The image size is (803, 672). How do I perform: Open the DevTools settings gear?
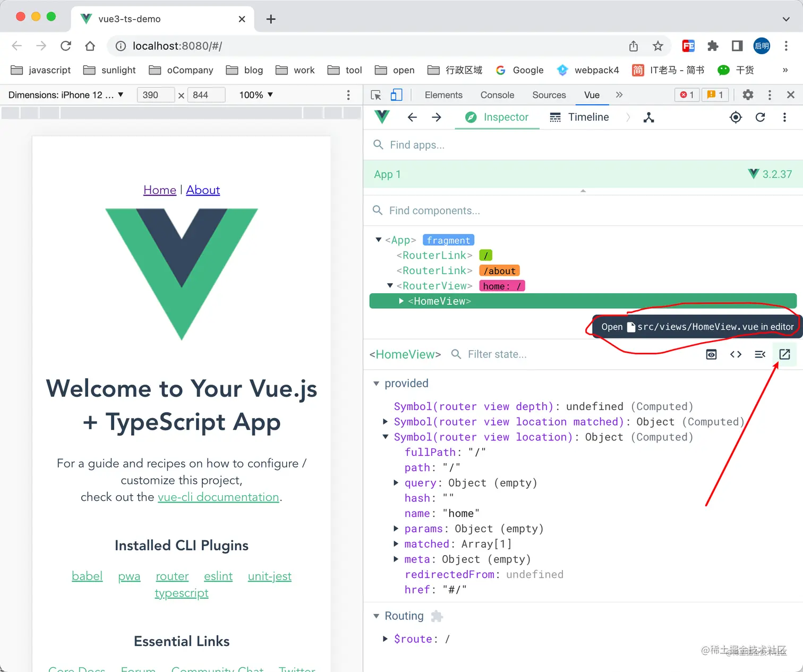(748, 95)
